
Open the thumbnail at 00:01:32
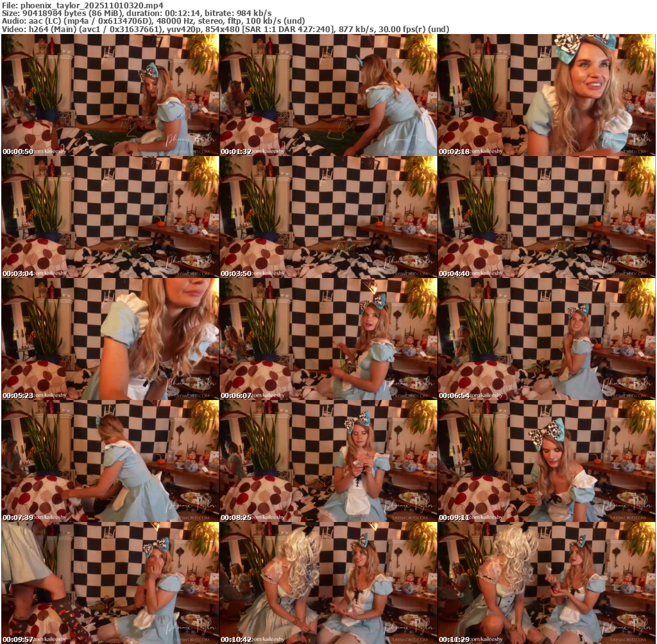(328, 95)
